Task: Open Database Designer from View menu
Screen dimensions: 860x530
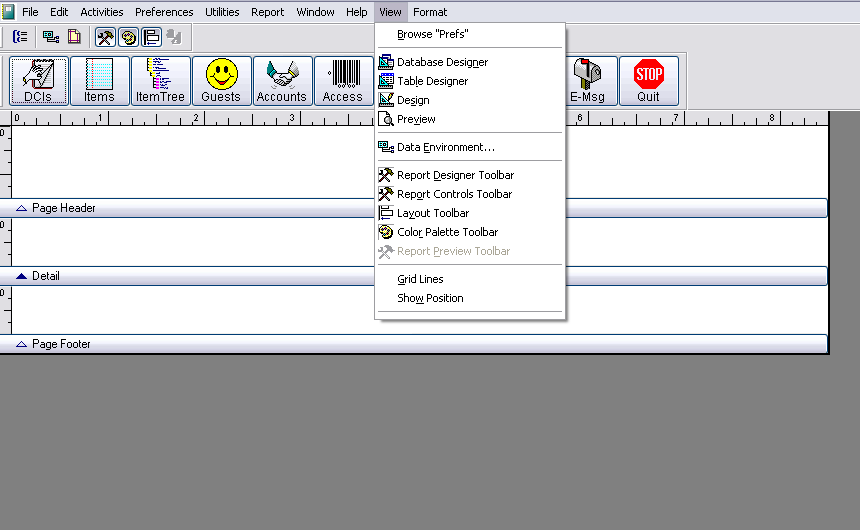Action: click(x=469, y=62)
